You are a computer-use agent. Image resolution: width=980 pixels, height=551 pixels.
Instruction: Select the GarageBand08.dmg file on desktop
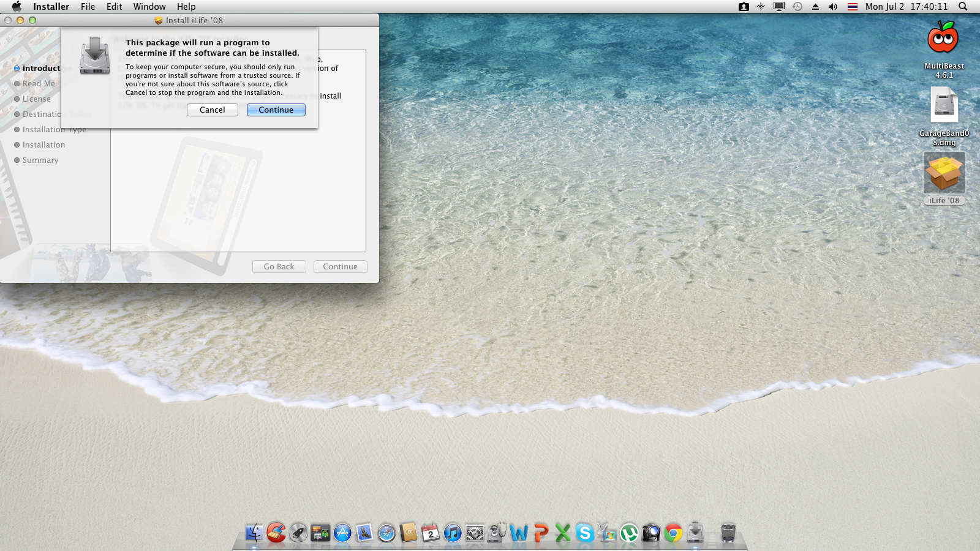tap(944, 106)
